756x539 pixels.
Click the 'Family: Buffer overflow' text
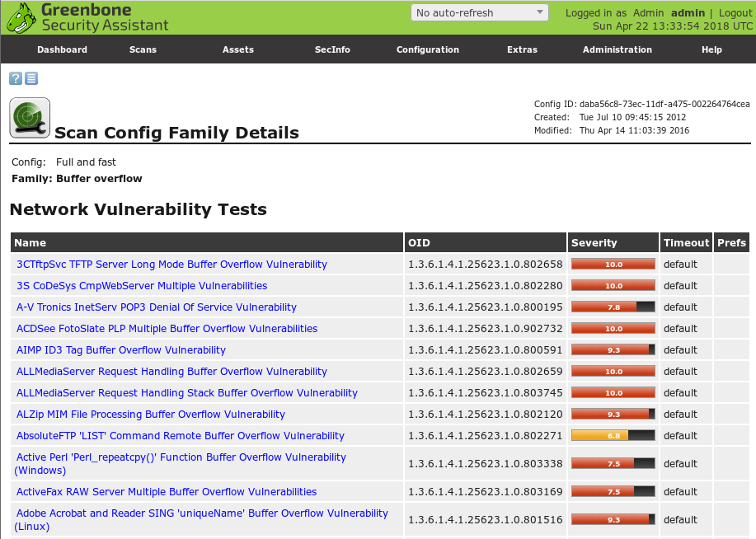point(77,178)
